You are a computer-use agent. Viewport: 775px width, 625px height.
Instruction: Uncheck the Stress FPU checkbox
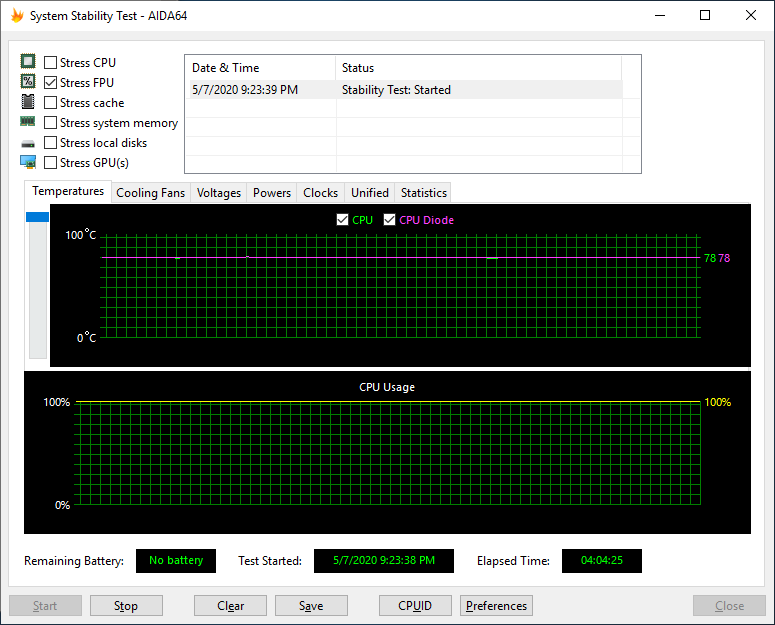point(50,83)
